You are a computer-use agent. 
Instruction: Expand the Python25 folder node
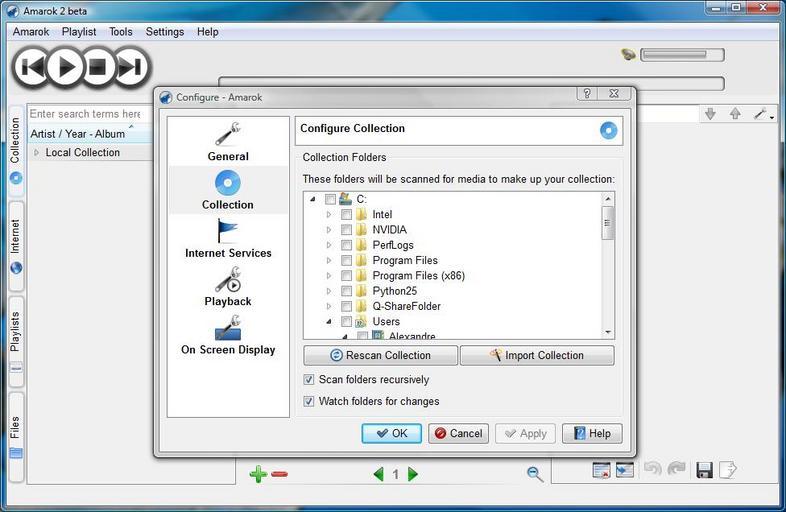tap(329, 291)
